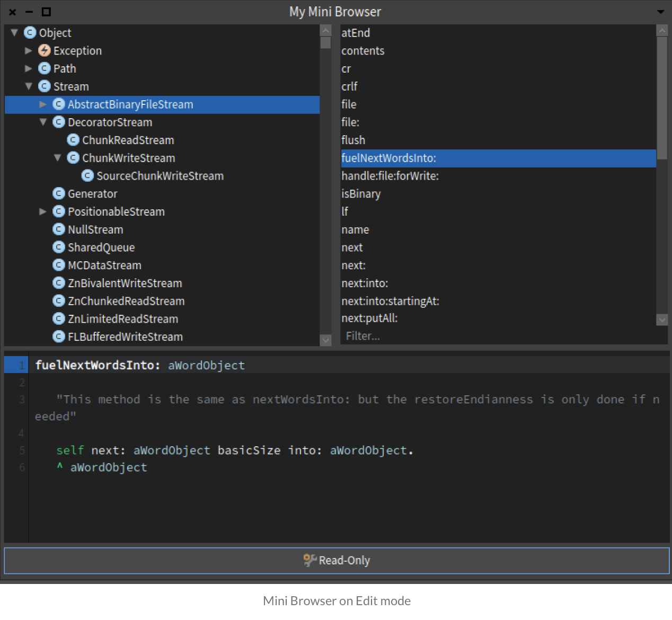672x620 pixels.
Task: Click the class icon beside Path
Action: coord(45,68)
